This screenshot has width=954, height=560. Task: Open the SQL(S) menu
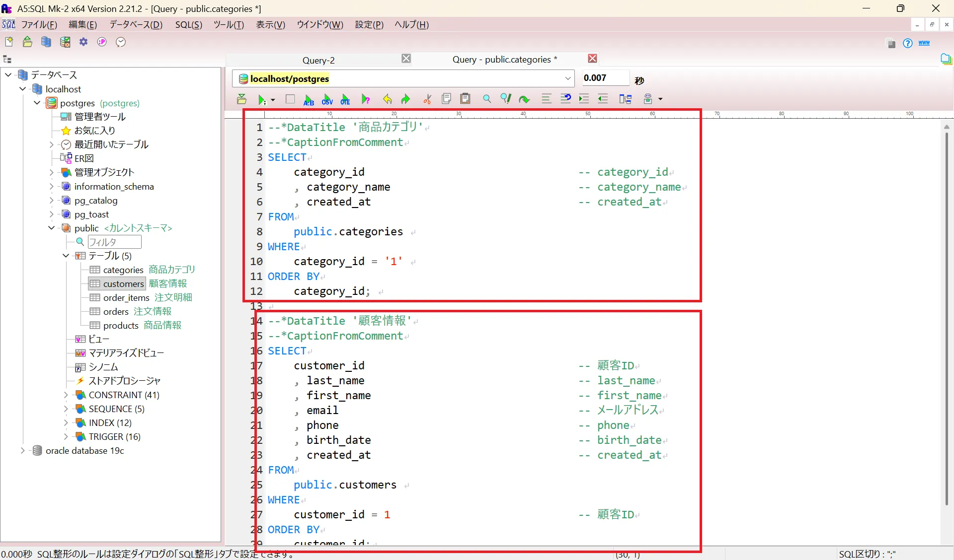[189, 25]
